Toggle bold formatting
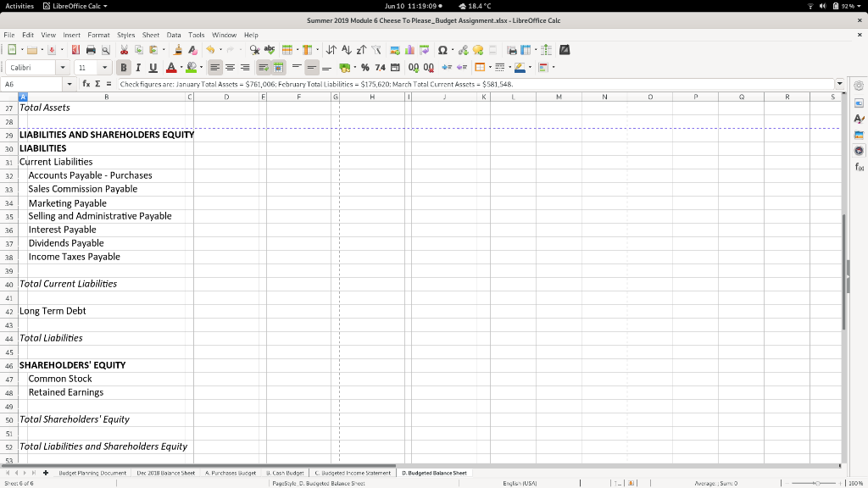 click(x=124, y=67)
